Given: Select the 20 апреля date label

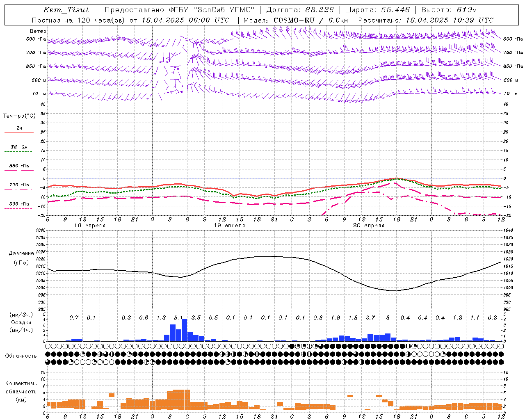Looking at the screenshot, I should click(x=369, y=226).
